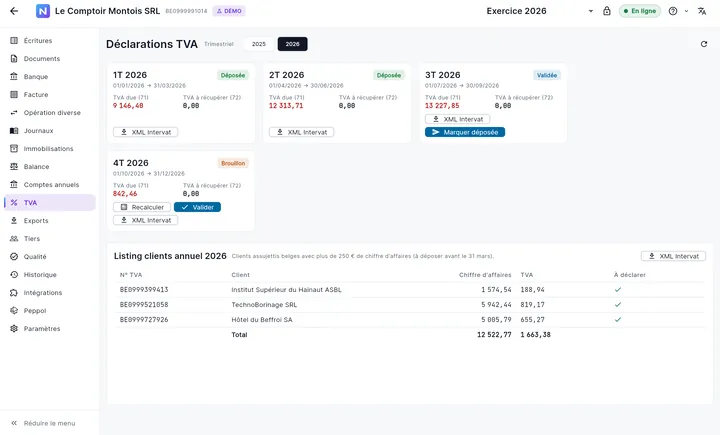Recalculate the 4T 2026 declaration
The image size is (720, 435).
click(142, 207)
